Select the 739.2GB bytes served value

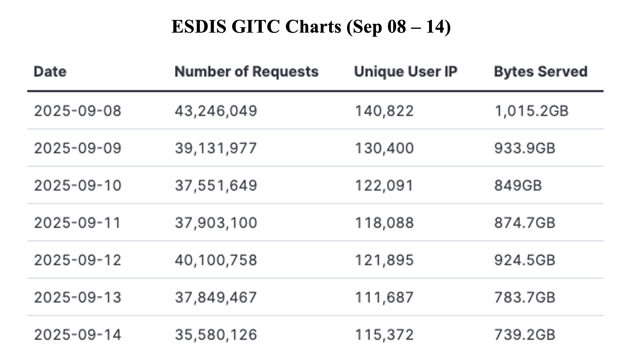click(525, 335)
